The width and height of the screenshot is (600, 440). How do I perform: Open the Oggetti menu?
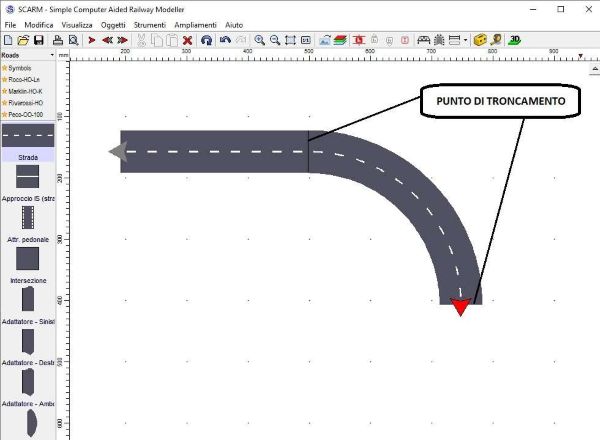[x=113, y=25]
